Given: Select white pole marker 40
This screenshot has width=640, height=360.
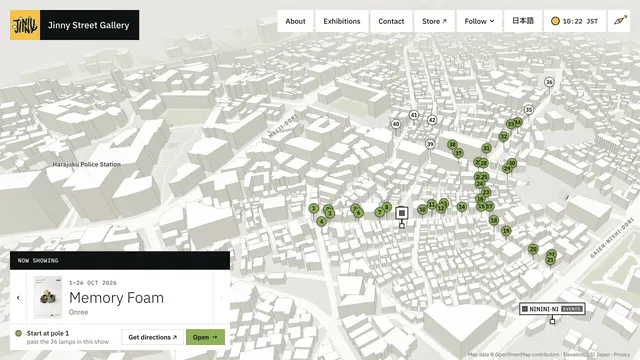Looking at the screenshot, I should click(396, 124).
